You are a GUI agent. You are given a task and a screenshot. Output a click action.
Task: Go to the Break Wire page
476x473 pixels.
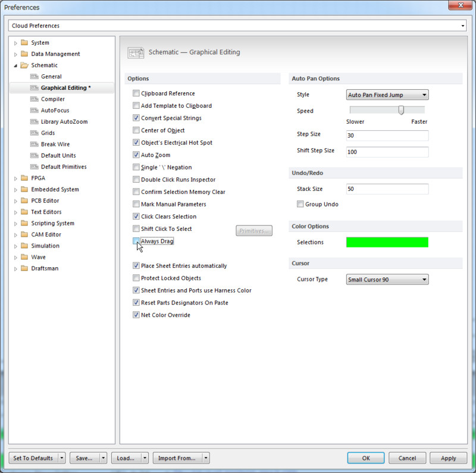point(55,144)
